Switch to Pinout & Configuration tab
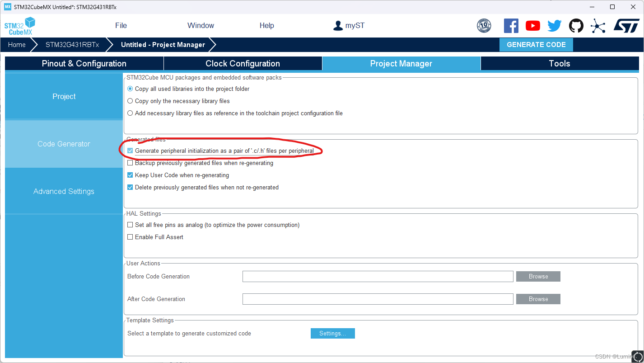The width and height of the screenshot is (644, 363). (84, 64)
